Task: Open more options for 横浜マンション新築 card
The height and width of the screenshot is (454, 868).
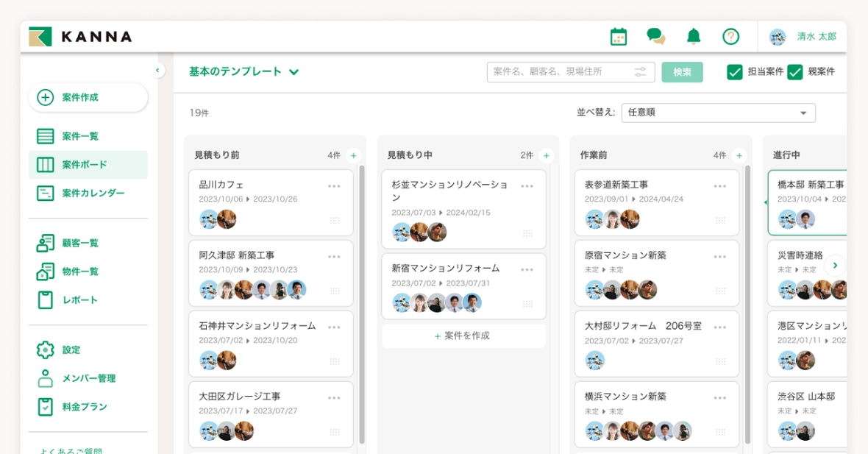Action: pyautogui.click(x=719, y=397)
